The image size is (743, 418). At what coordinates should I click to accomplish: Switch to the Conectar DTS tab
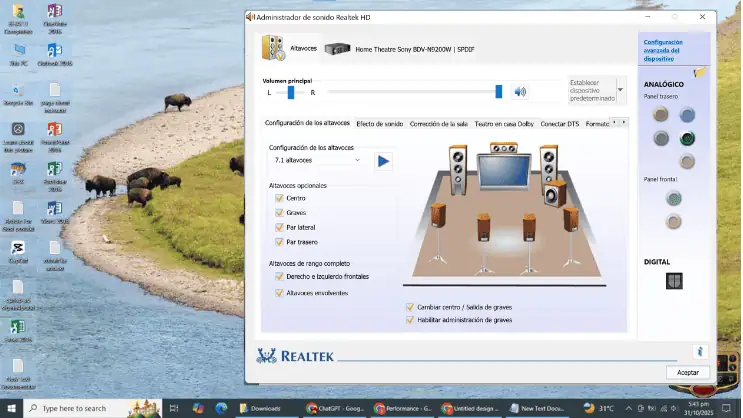tap(560, 124)
